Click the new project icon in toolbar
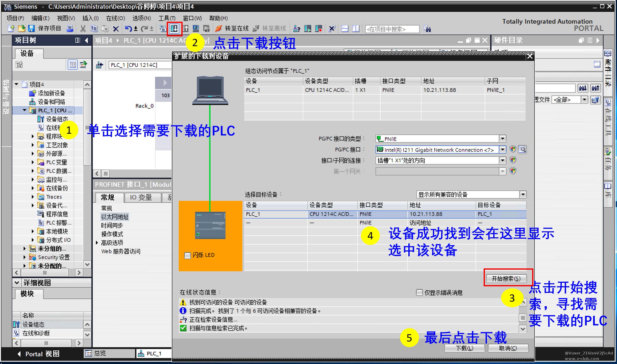 11,29
